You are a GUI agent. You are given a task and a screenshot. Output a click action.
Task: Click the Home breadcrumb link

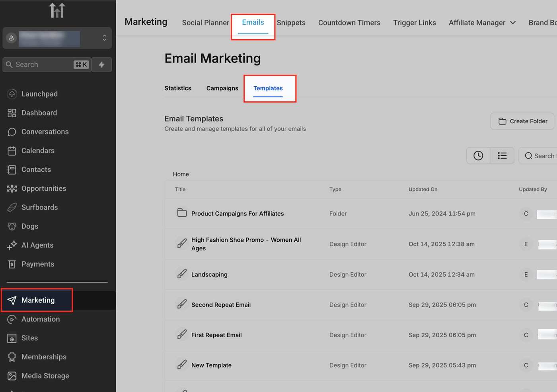pyautogui.click(x=181, y=174)
